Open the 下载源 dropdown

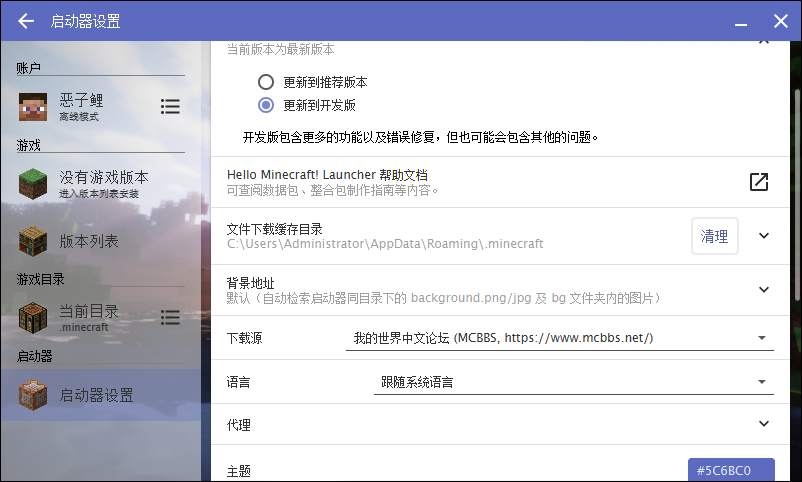(x=560, y=338)
